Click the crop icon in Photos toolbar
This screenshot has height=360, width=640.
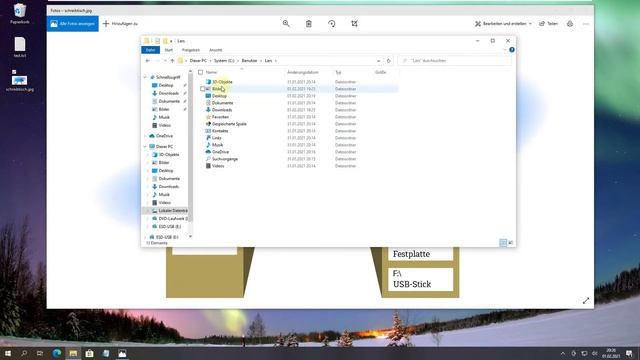pos(354,24)
